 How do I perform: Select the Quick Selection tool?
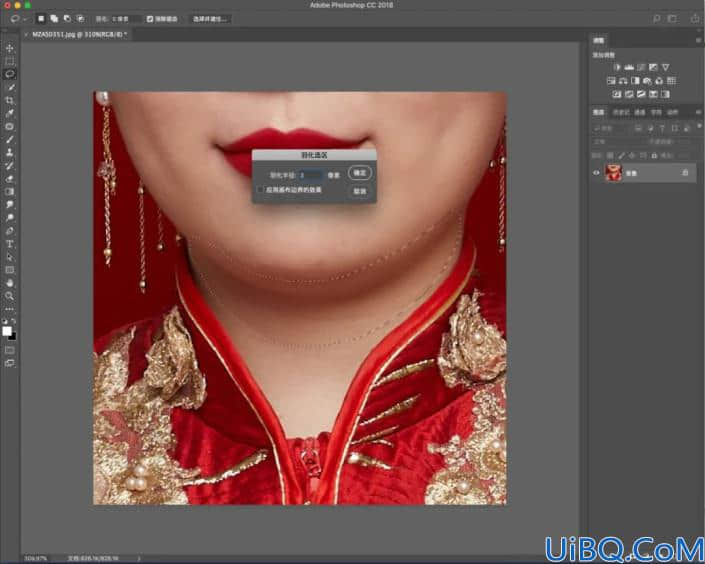tap(9, 87)
